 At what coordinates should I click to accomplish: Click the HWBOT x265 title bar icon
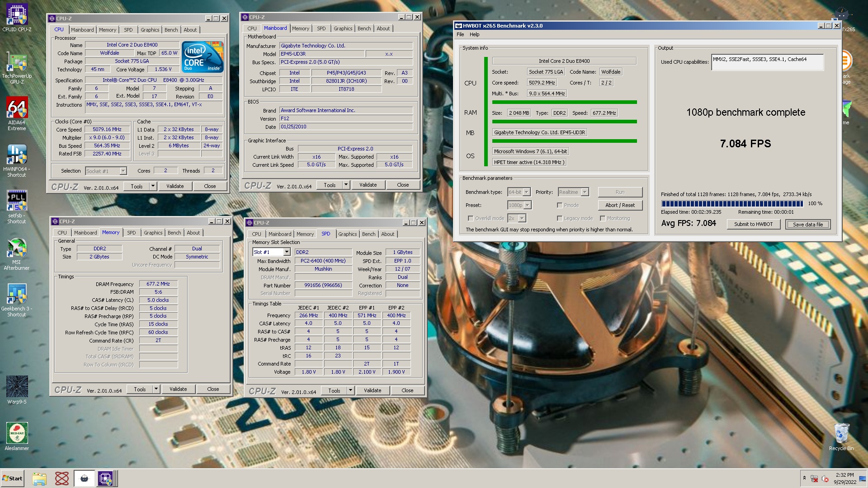(x=458, y=26)
